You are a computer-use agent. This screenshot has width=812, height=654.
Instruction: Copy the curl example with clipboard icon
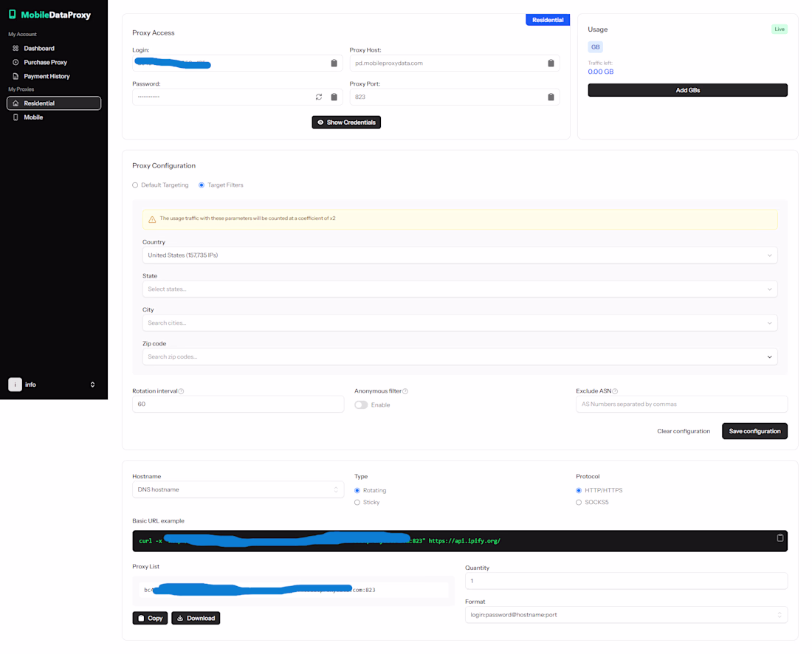pos(780,538)
